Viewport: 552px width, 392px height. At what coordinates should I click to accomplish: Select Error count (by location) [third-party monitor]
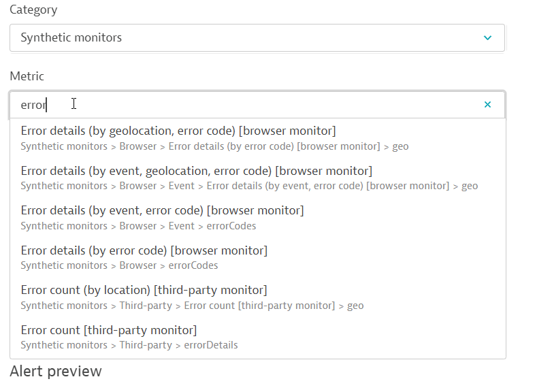(144, 291)
